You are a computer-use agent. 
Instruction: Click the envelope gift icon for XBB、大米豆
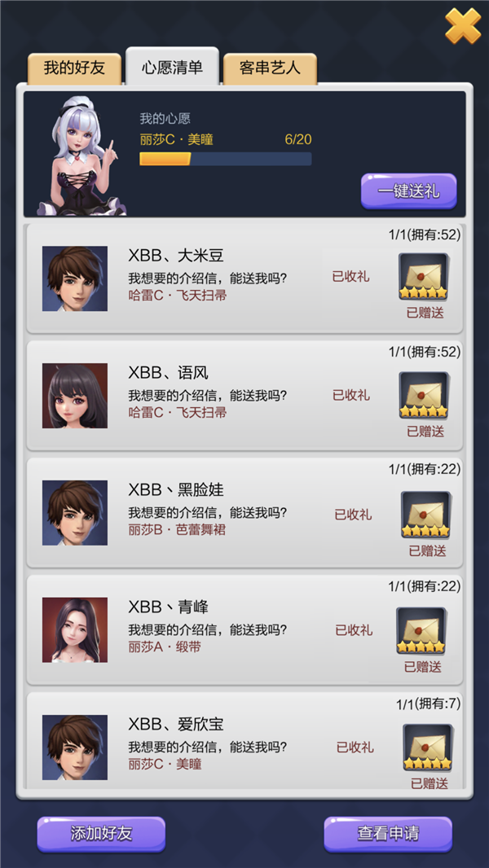(x=423, y=276)
